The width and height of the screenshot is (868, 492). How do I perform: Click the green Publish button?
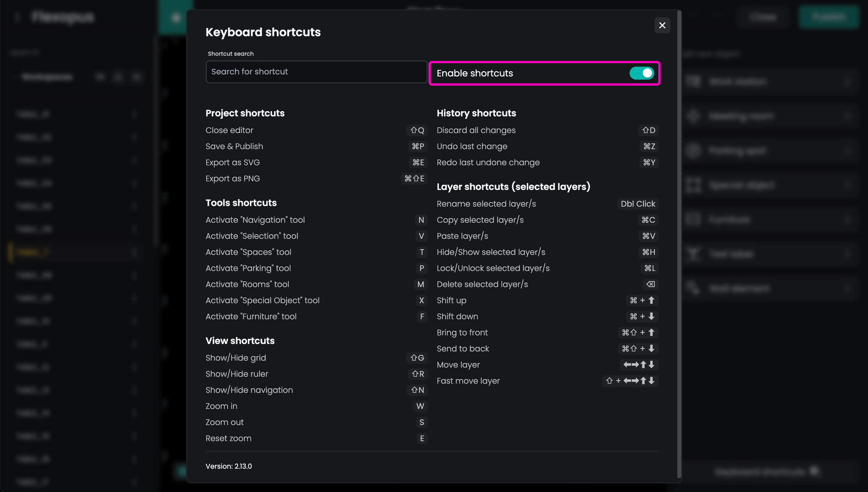pos(829,17)
